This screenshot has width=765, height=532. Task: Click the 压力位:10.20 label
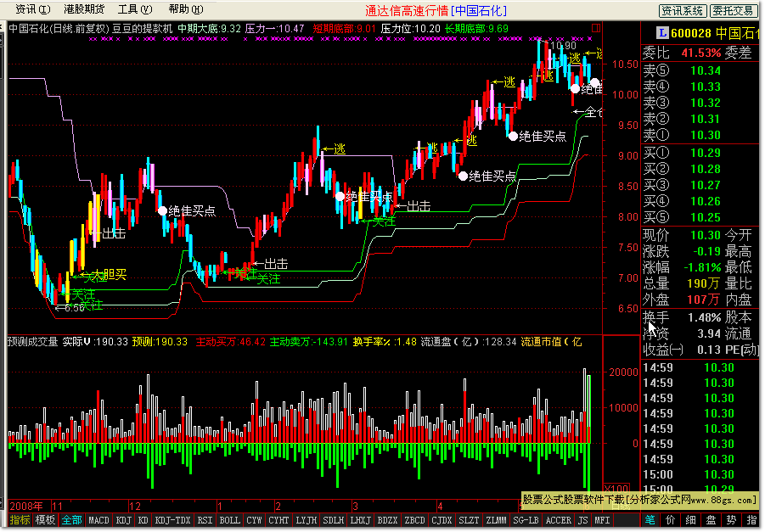(x=410, y=29)
